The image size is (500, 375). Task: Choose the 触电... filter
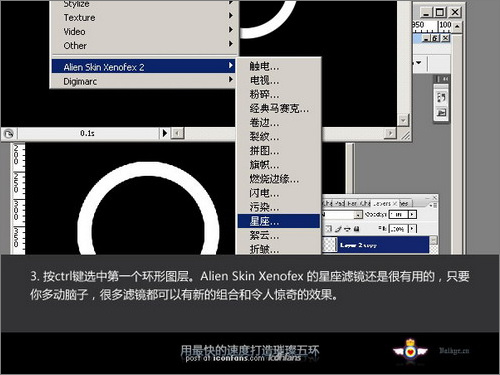tap(279, 66)
